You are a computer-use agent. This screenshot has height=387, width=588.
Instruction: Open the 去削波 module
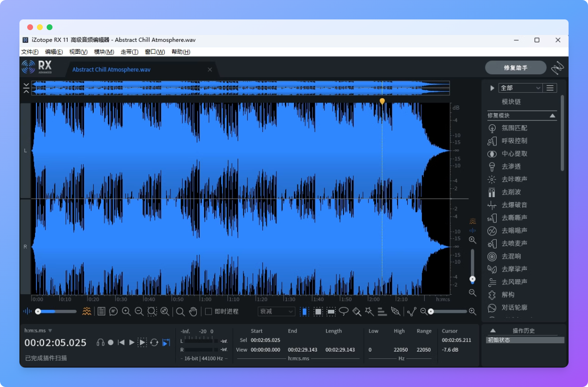click(x=522, y=192)
